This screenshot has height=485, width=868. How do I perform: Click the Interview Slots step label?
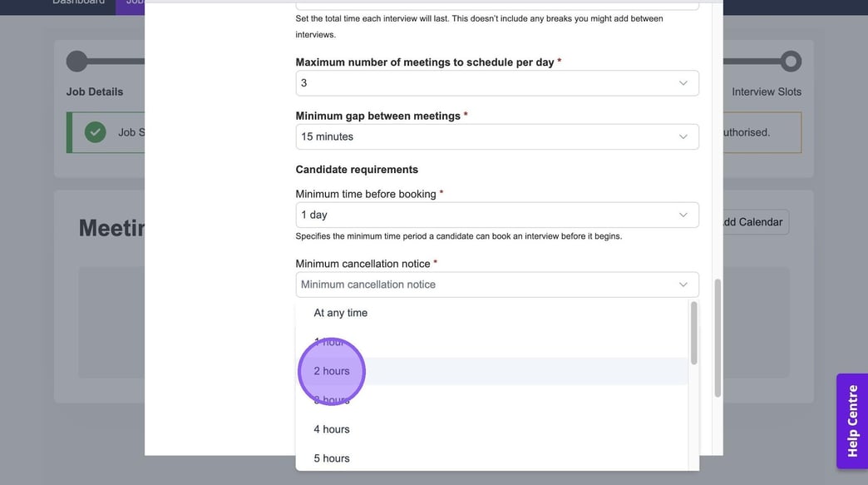tap(766, 92)
